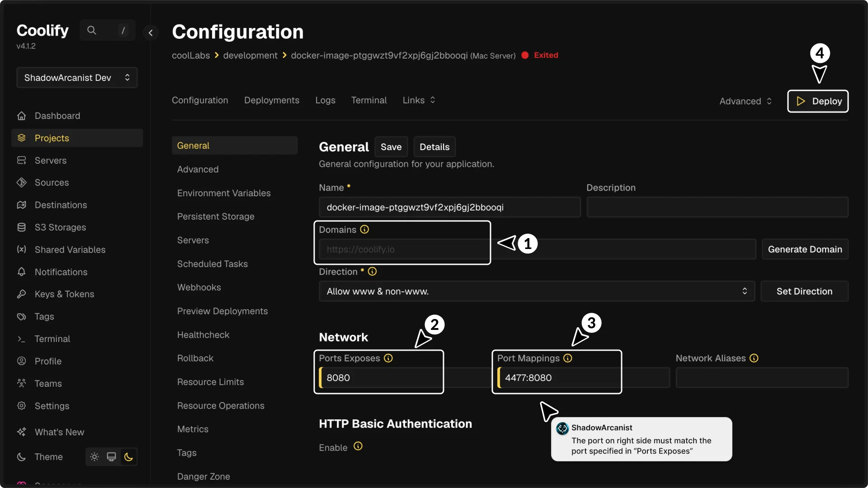Focus the Name input field
The width and height of the screenshot is (868, 488).
(449, 207)
